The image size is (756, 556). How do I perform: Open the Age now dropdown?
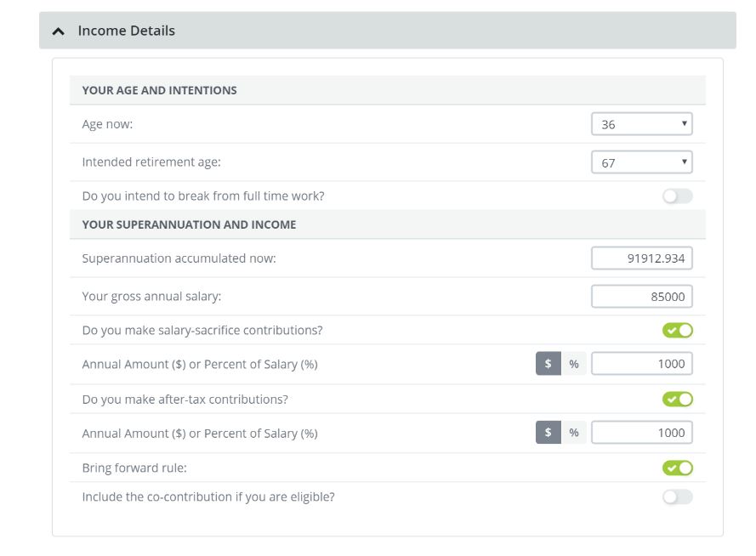641,124
